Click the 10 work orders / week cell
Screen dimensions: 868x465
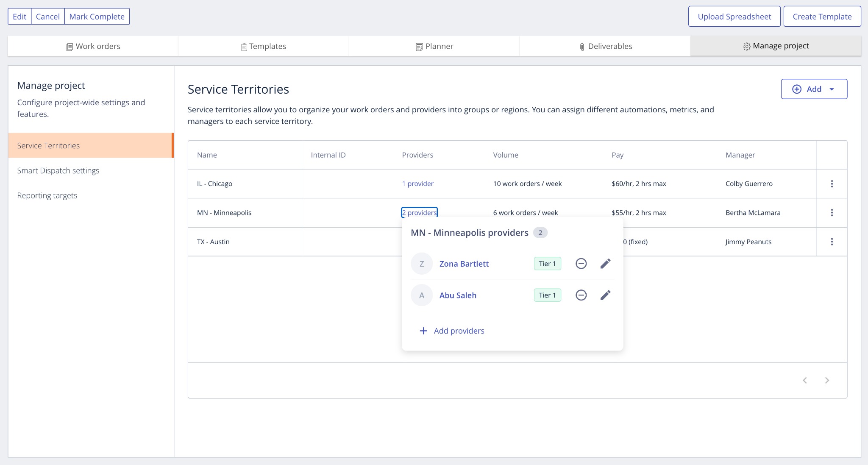527,184
